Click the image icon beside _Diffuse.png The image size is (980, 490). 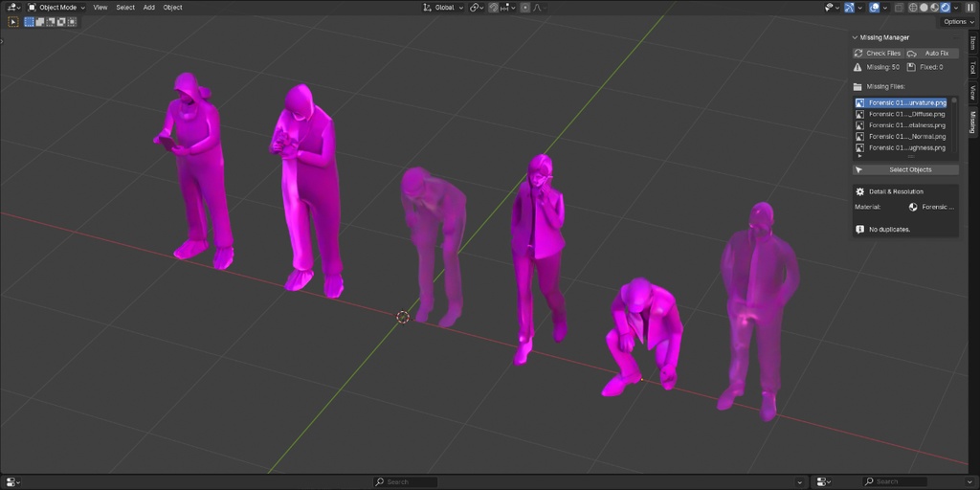pyautogui.click(x=860, y=115)
